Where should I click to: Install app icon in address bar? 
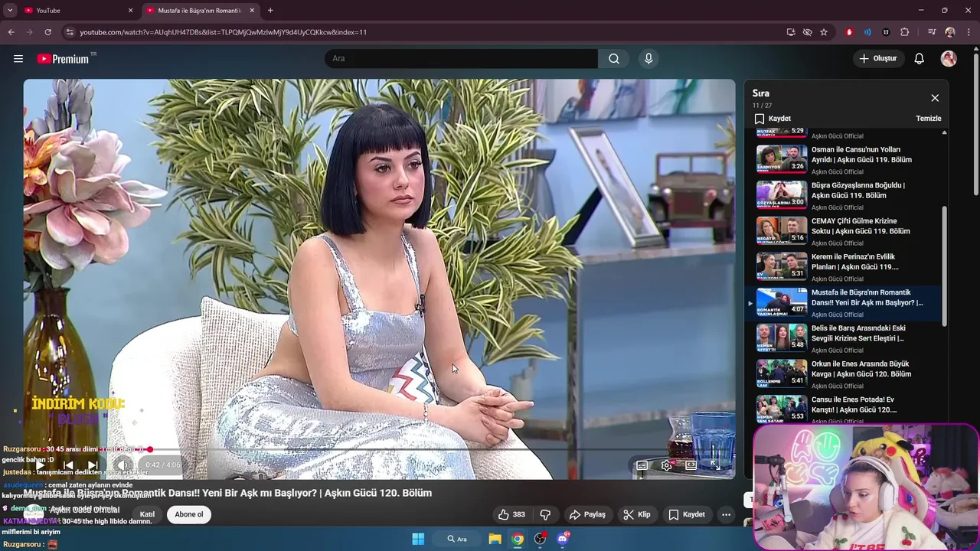coord(791,32)
